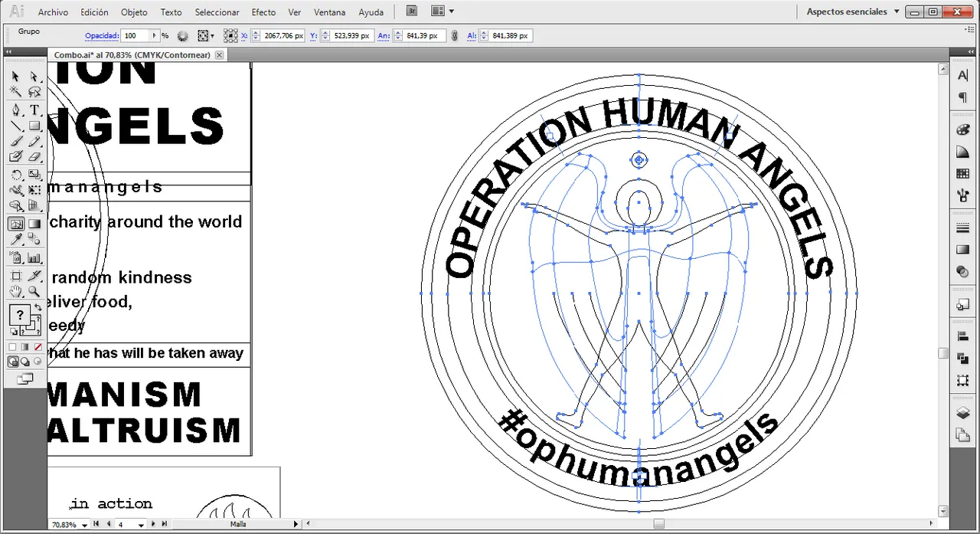Image resolution: width=980 pixels, height=534 pixels.
Task: Open the Aspectos esenciales workspace dropdown
Action: tap(851, 11)
